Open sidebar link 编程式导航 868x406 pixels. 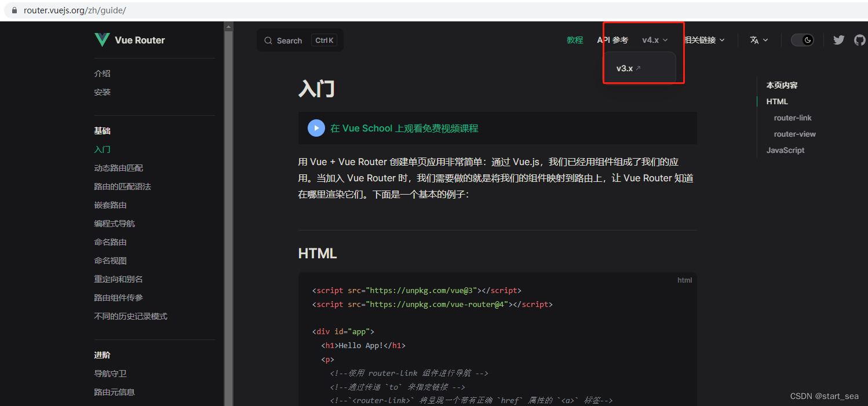pos(115,224)
